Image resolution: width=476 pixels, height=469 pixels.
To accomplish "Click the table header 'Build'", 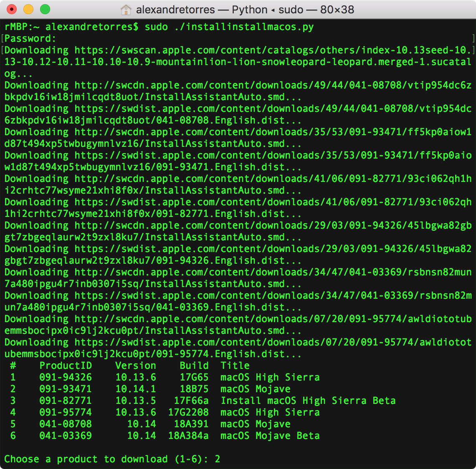I will (x=194, y=366).
